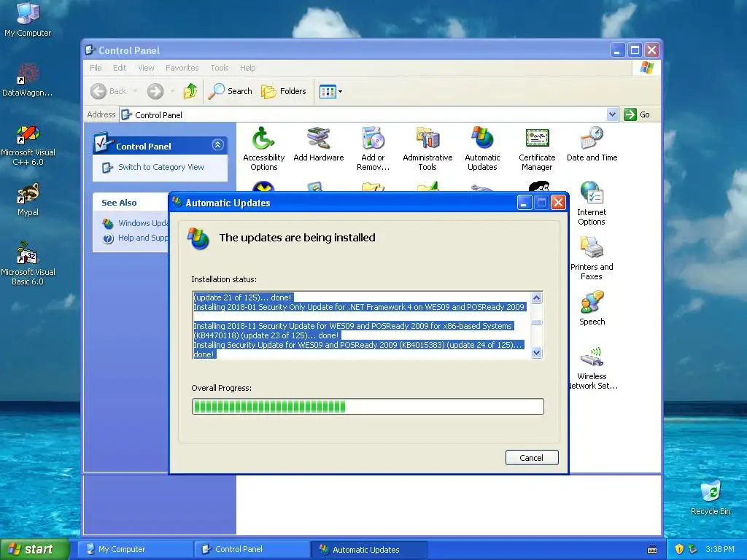
Task: Select Microsoft Visual Basic 6.0 shortcut
Action: point(28,263)
